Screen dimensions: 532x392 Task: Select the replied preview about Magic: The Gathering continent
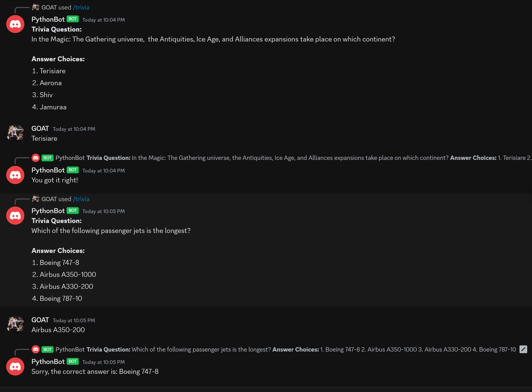(x=202, y=158)
